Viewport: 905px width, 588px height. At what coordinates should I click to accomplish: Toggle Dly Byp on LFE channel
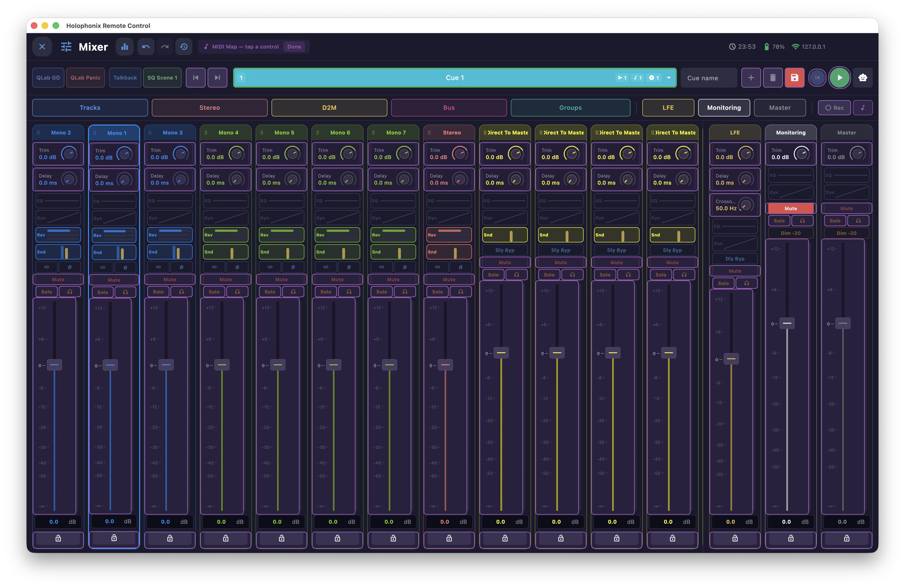[x=735, y=259]
